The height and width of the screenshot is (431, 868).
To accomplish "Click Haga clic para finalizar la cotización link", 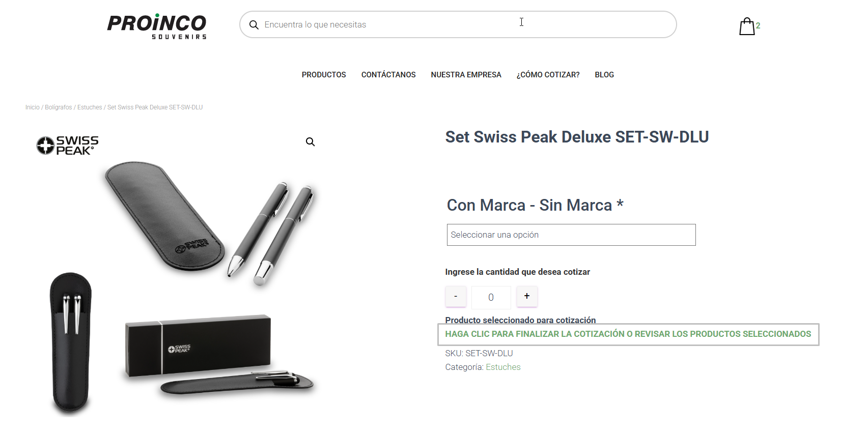I will coord(628,334).
